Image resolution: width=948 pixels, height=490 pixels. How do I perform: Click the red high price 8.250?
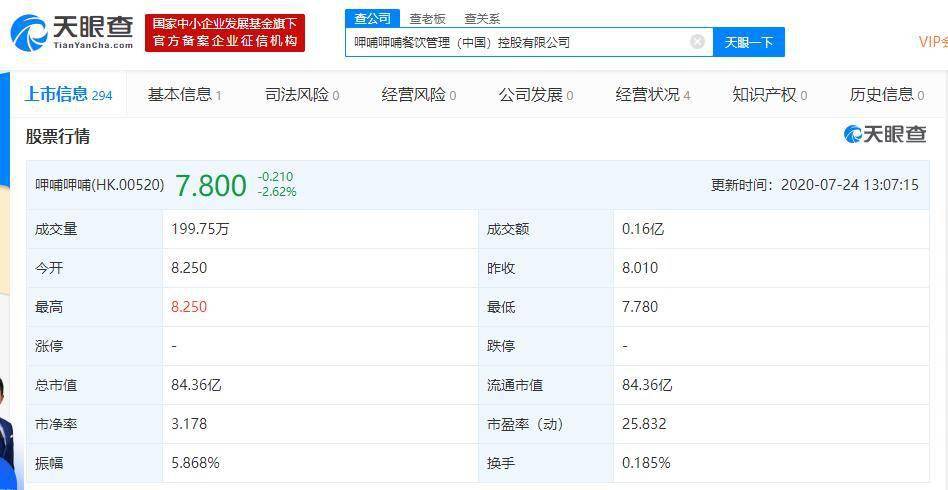(189, 307)
